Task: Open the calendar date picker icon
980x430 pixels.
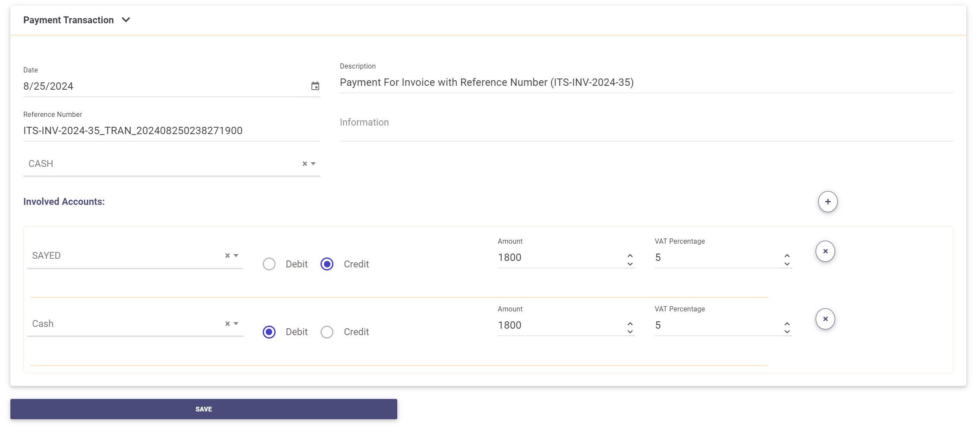Action: click(315, 86)
